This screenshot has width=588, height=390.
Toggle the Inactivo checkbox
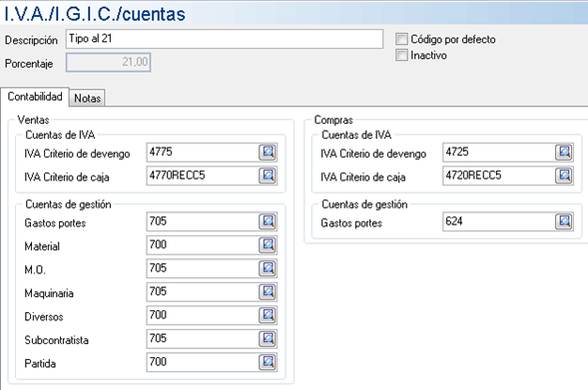pyautogui.click(x=401, y=55)
